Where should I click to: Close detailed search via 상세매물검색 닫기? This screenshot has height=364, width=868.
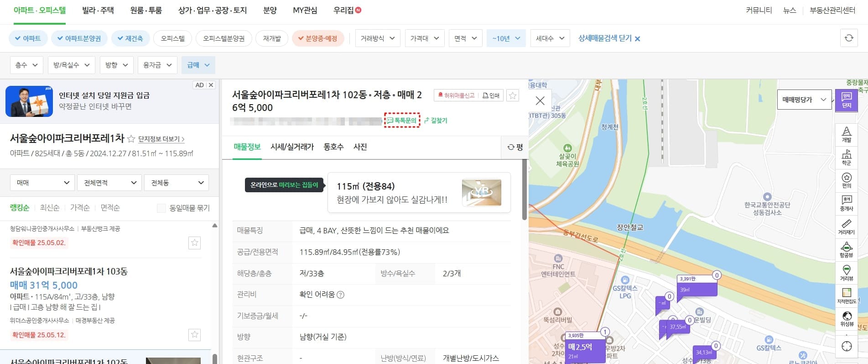[609, 38]
